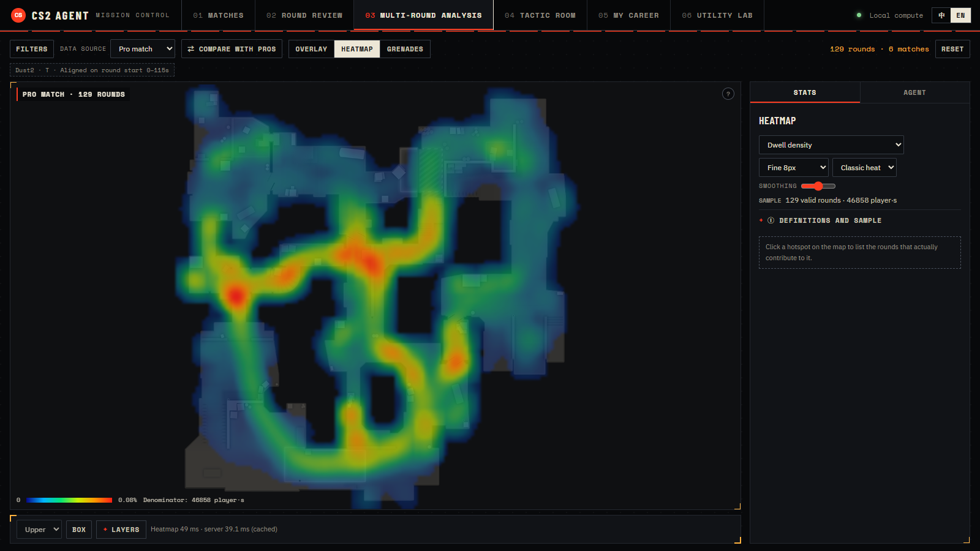Viewport: 980px width, 551px height.
Task: Open the Upper level dropdown
Action: click(39, 530)
